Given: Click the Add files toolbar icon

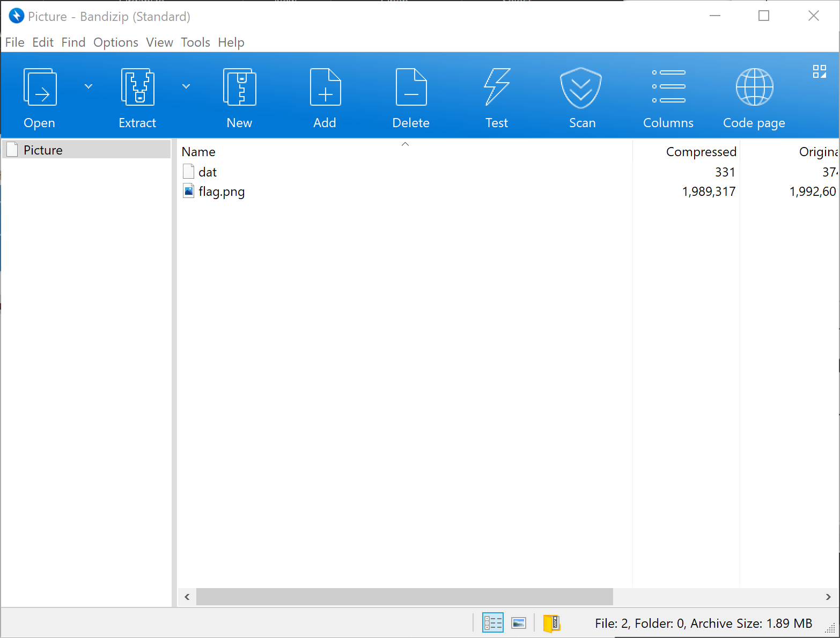Looking at the screenshot, I should pos(325,87).
